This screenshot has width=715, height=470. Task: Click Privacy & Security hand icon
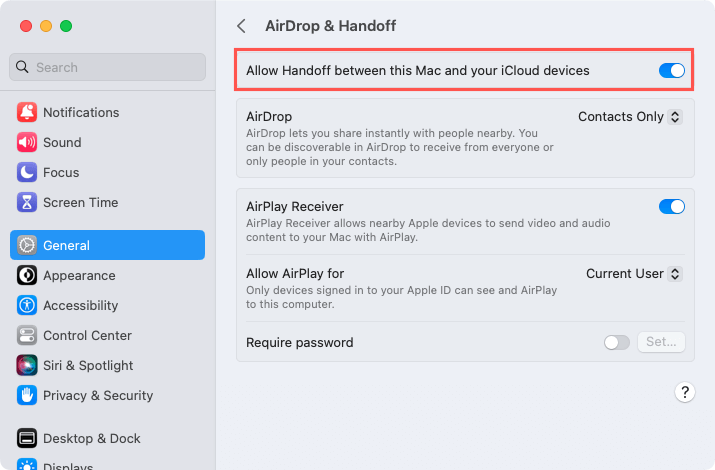pyautogui.click(x=27, y=395)
